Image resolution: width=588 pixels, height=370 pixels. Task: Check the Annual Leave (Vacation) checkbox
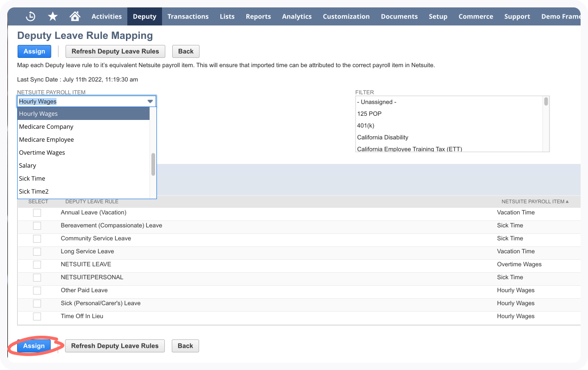point(37,213)
